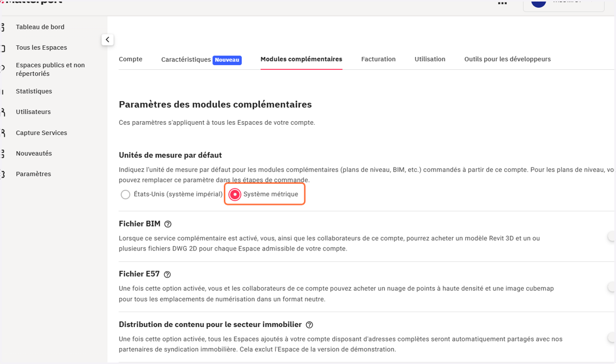Click the help icon beside Fichier BIM

[x=168, y=224]
